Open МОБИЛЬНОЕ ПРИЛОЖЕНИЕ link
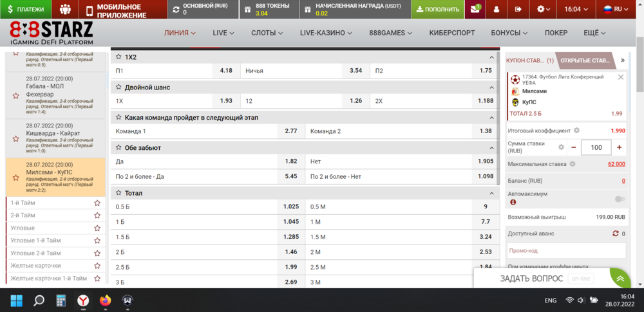The image size is (644, 312). pyautogui.click(x=123, y=9)
